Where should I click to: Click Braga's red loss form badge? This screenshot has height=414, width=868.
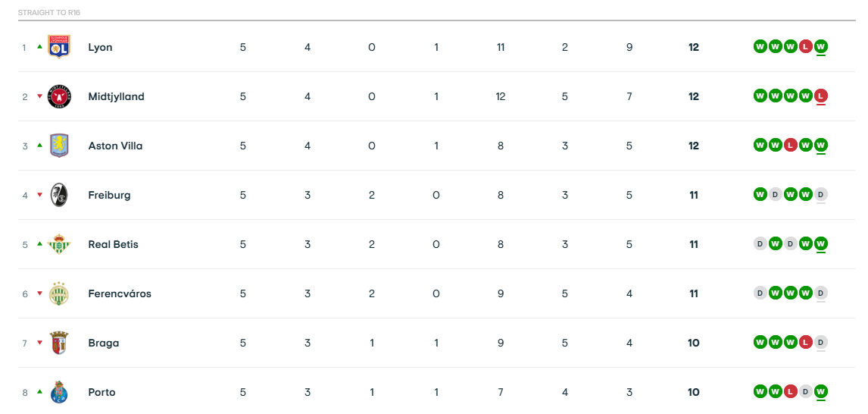tap(806, 343)
